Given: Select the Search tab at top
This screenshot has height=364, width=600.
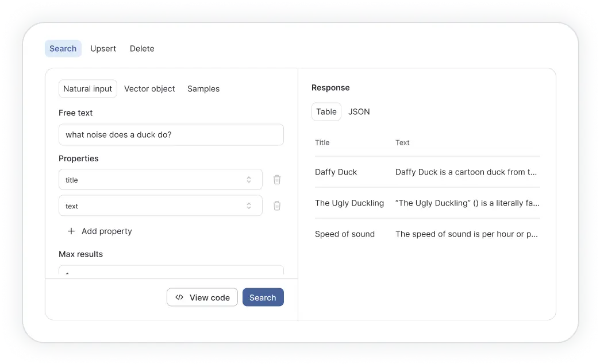Looking at the screenshot, I should click(63, 49).
